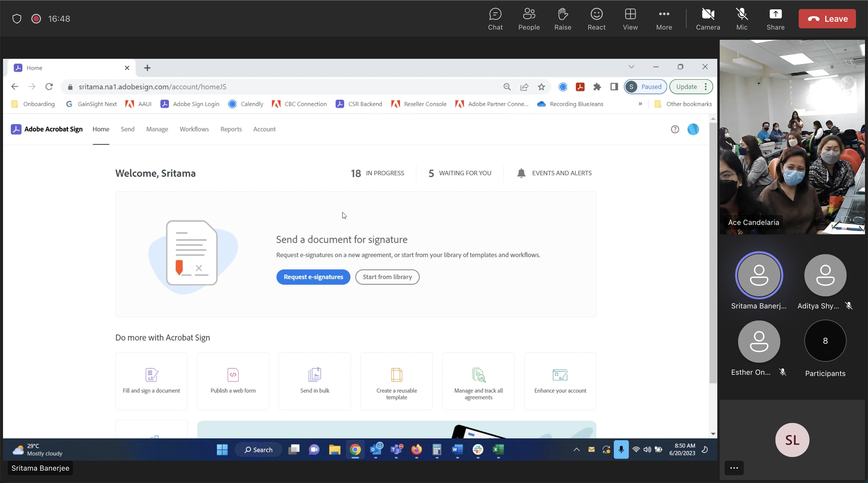
Task: Open the Calendly bookmark
Action: point(246,104)
